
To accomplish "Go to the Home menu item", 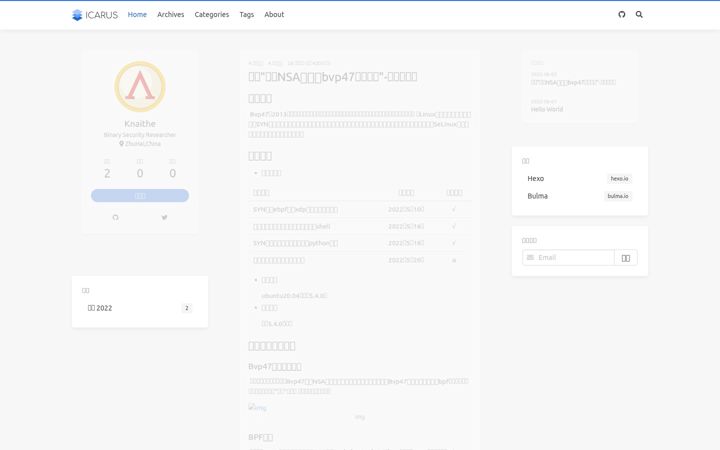I will click(x=137, y=15).
